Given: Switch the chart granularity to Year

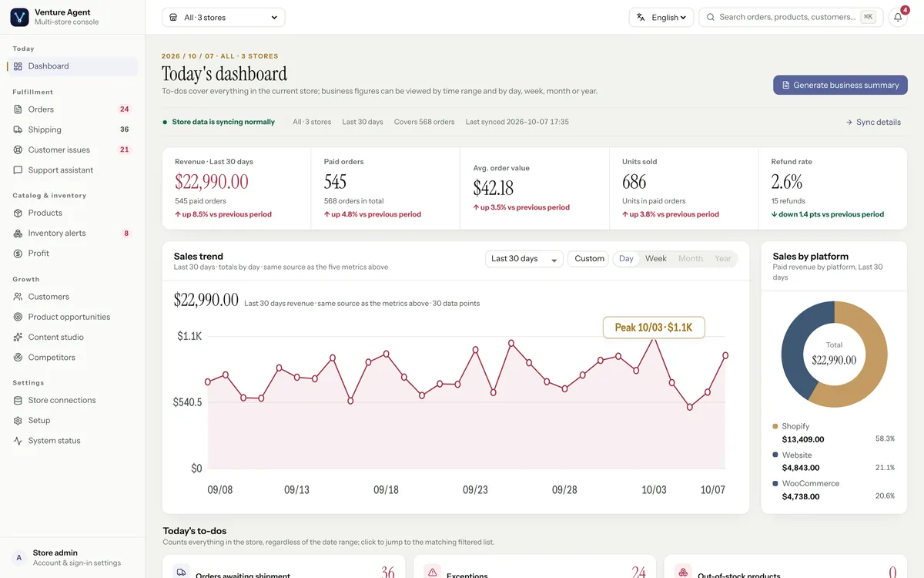Looking at the screenshot, I should click(x=723, y=259).
